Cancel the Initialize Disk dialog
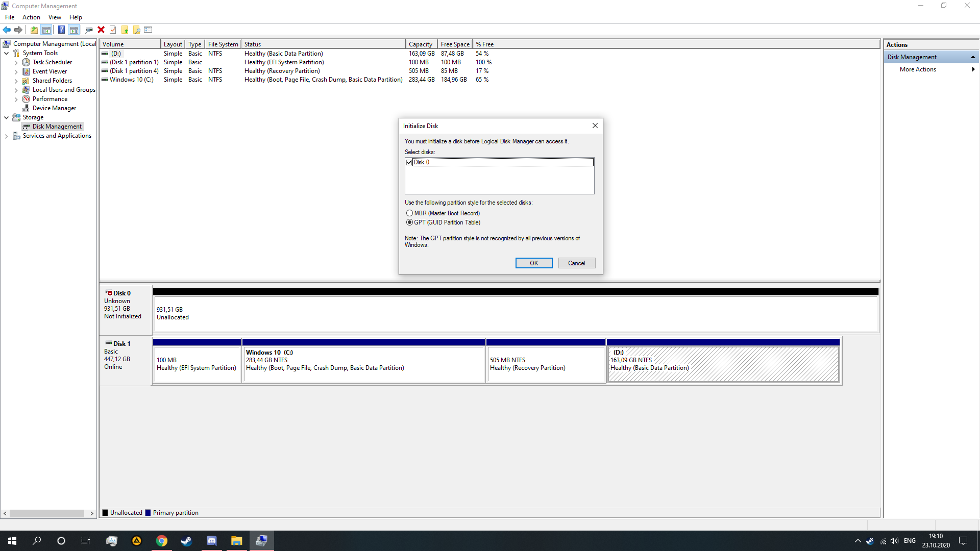This screenshot has width=980, height=551. (576, 263)
